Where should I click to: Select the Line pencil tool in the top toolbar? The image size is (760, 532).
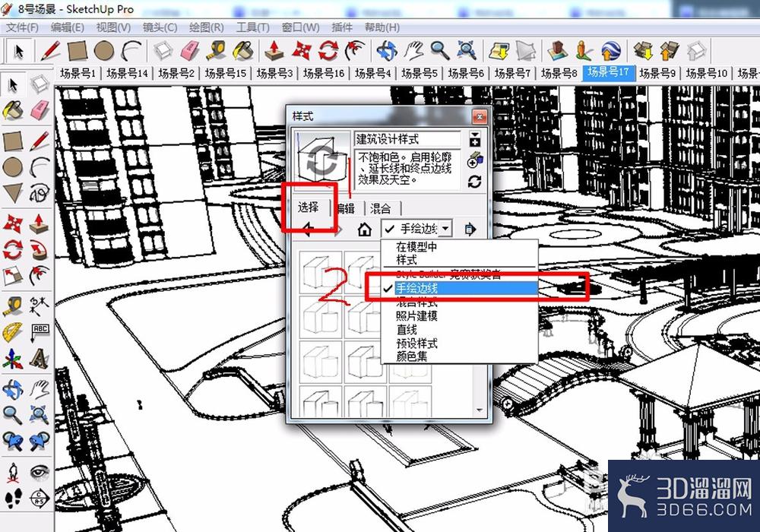click(x=50, y=50)
